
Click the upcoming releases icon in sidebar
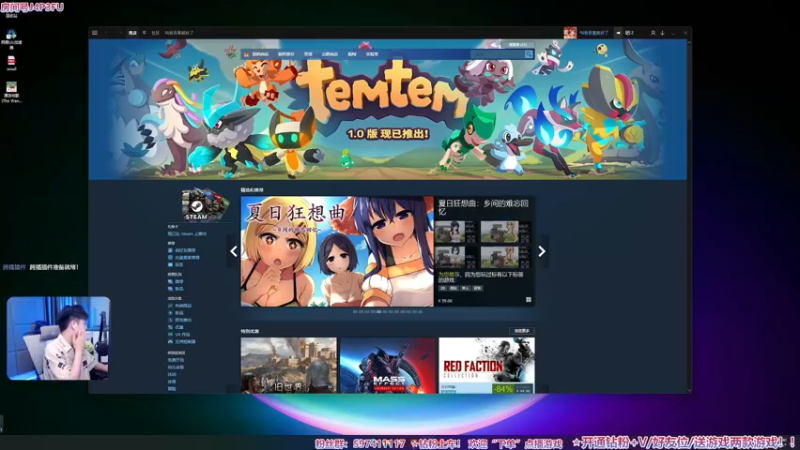[x=170, y=320]
